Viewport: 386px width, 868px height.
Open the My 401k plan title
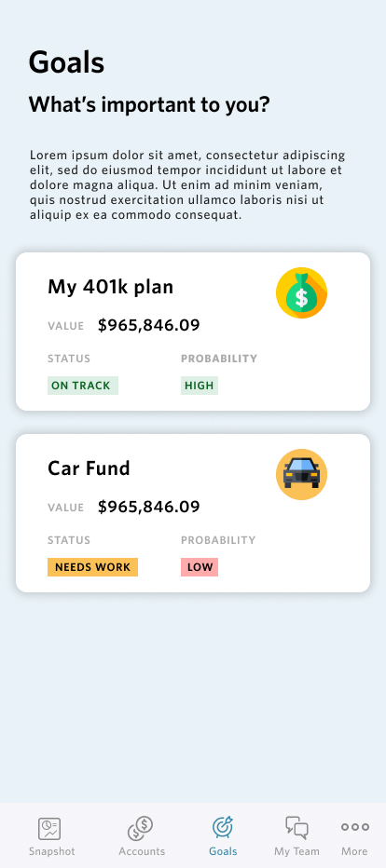tap(111, 287)
